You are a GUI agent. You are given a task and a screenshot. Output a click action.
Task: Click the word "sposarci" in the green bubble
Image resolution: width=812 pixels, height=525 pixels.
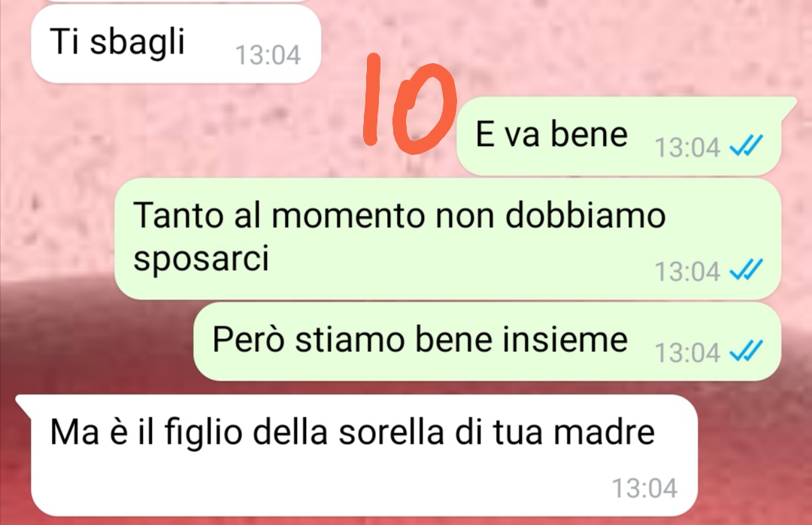(x=201, y=259)
